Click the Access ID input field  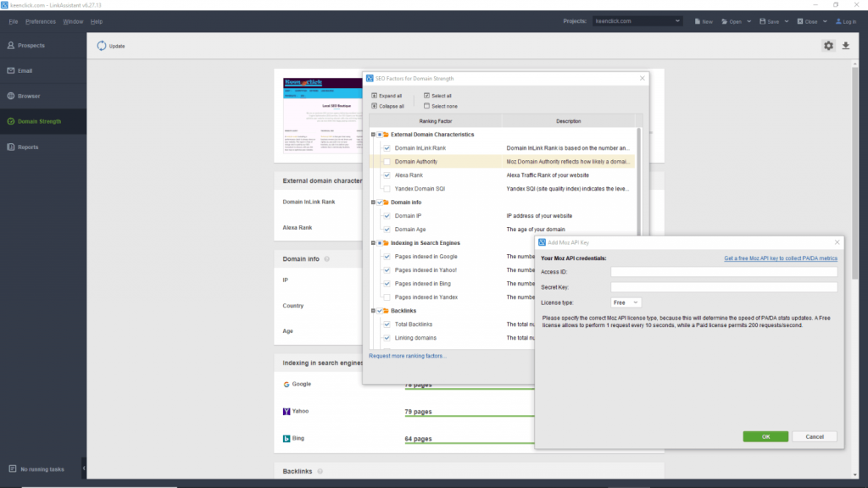(x=724, y=272)
